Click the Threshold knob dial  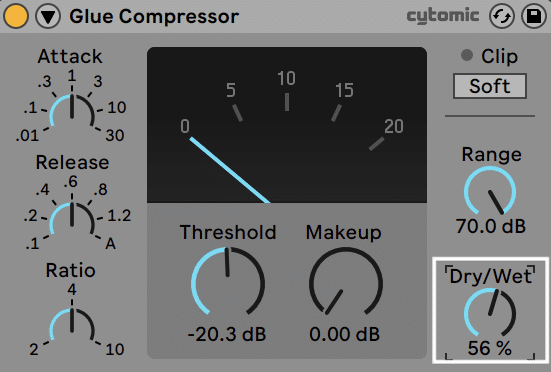228,282
